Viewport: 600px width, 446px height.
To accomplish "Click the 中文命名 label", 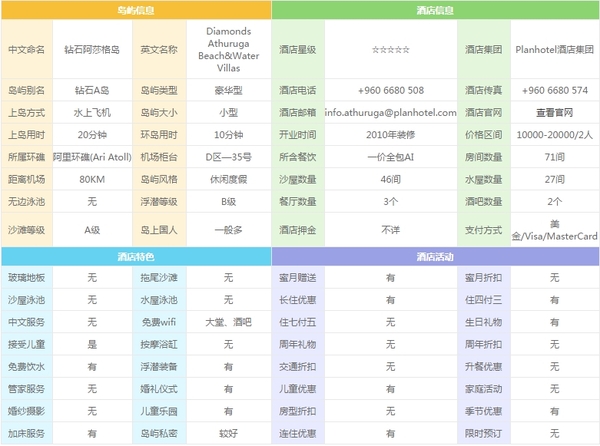I will pos(26,49).
